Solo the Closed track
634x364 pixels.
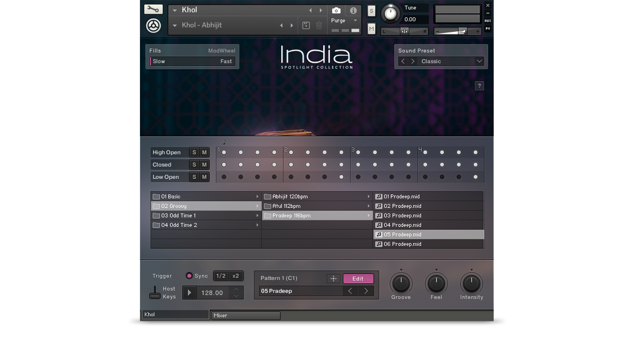194,165
